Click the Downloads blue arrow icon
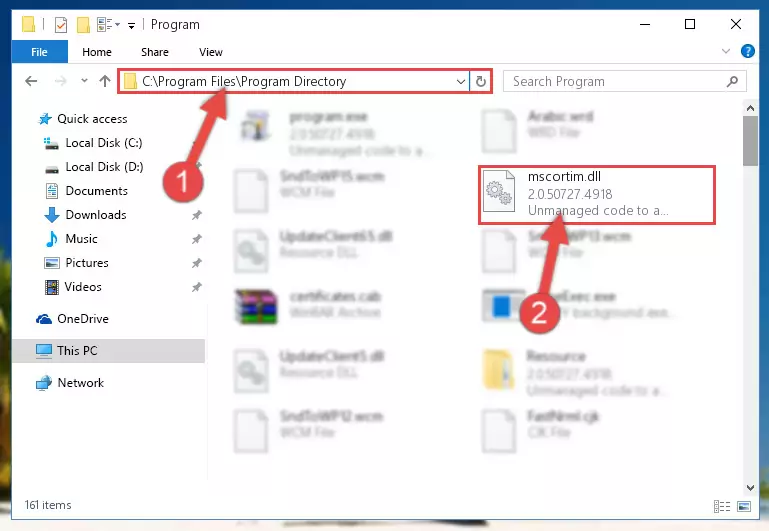 [51, 215]
